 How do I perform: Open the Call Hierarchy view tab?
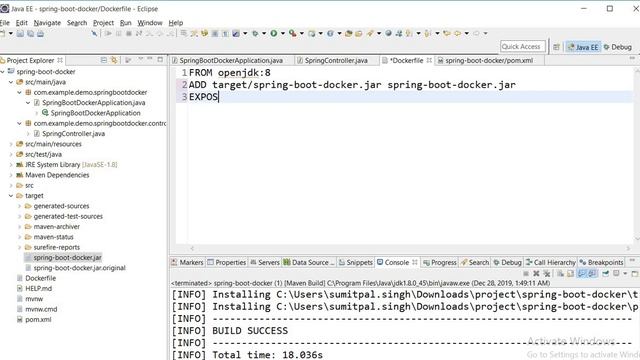click(551, 262)
